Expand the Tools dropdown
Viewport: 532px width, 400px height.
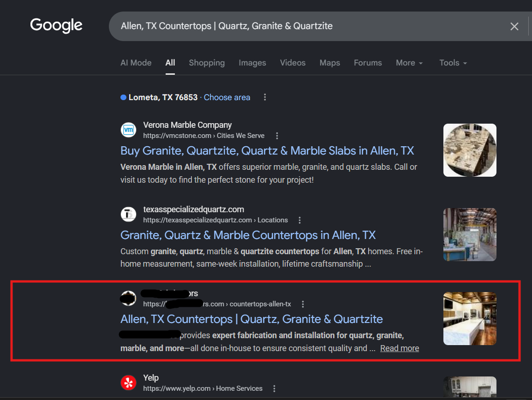tap(453, 63)
